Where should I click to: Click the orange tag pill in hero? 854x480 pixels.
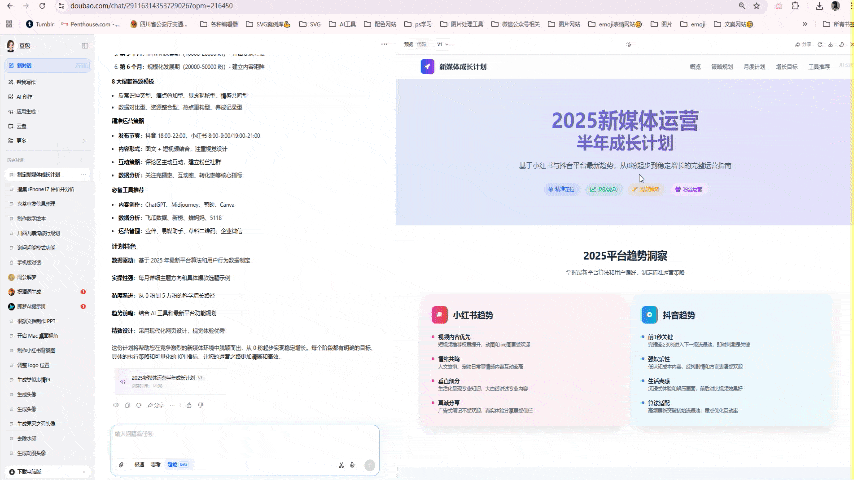[646, 189]
